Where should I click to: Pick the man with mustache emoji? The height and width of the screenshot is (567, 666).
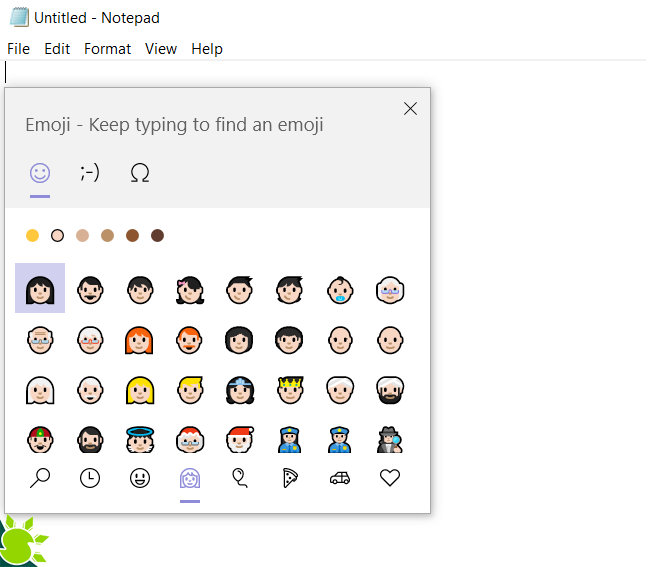coord(90,290)
